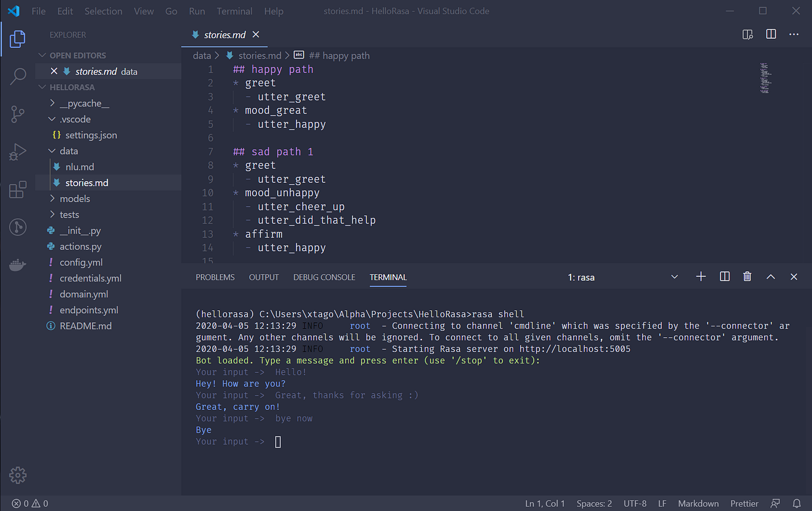Switch to the PROBLEMS tab
The height and width of the screenshot is (511, 812).
215,277
